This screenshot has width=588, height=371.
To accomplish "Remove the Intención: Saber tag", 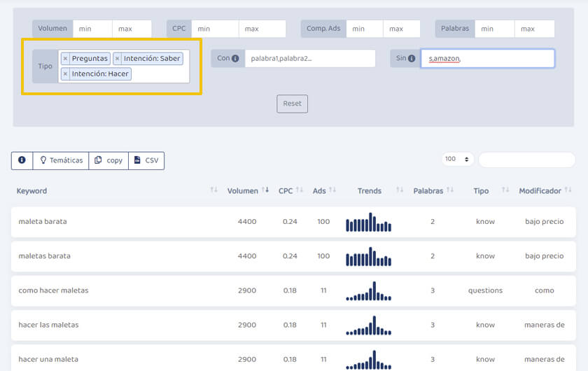I will click(x=118, y=59).
